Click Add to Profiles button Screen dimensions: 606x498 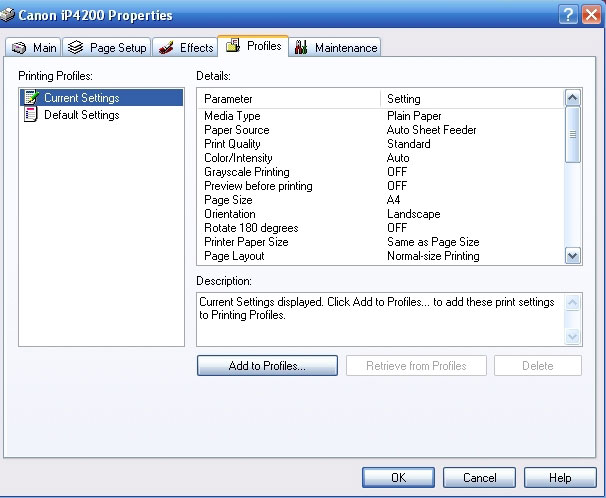(x=267, y=365)
